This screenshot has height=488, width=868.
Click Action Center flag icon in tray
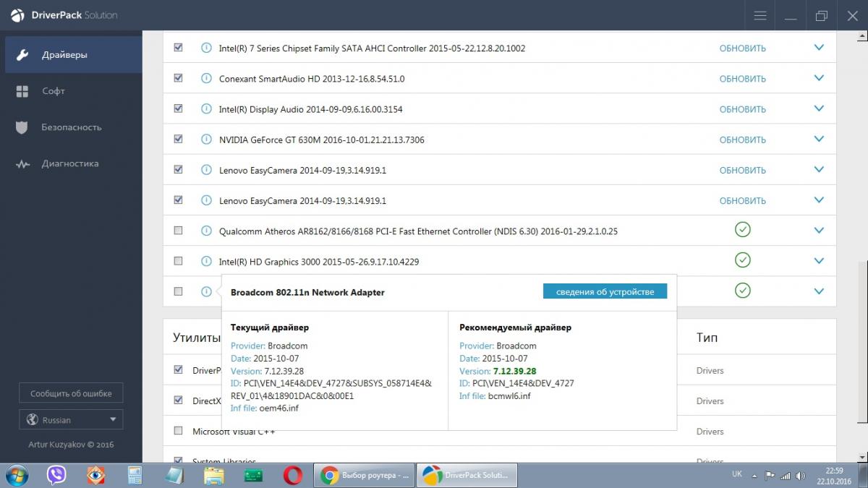pyautogui.click(x=770, y=475)
